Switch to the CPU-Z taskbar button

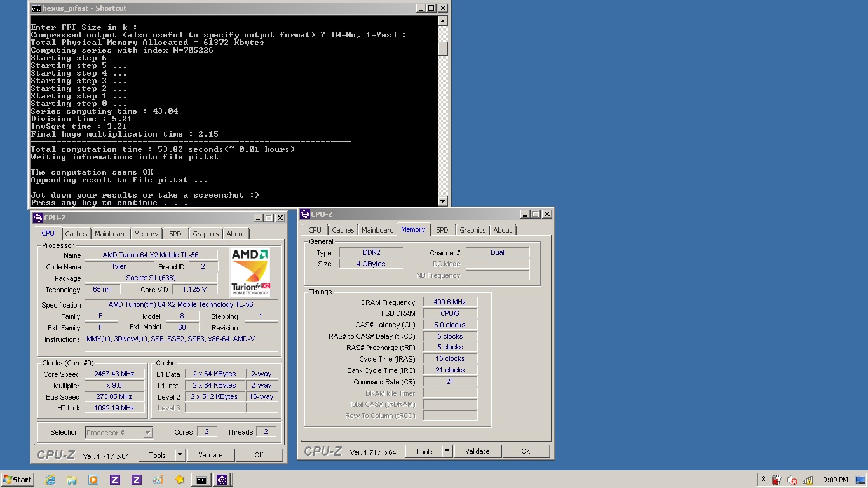pos(222,480)
